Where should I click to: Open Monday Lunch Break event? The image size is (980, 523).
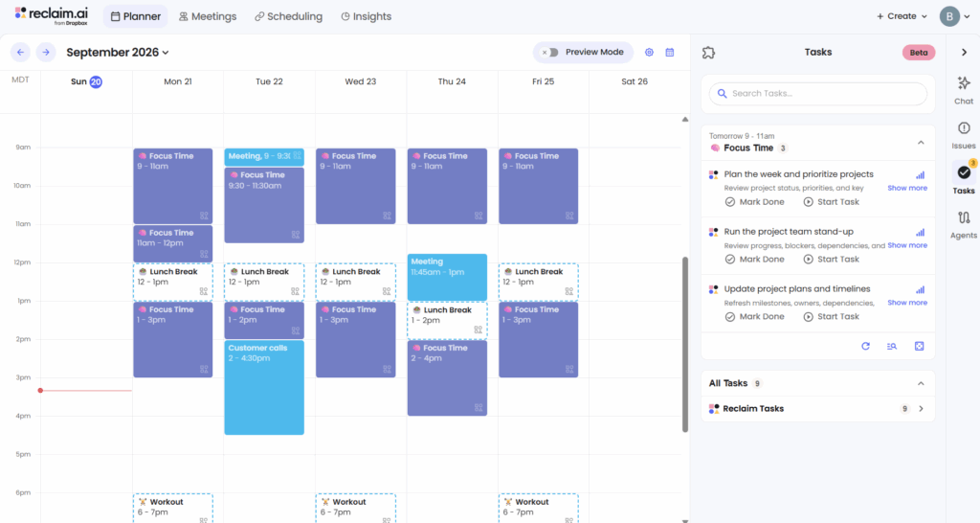pyautogui.click(x=173, y=283)
